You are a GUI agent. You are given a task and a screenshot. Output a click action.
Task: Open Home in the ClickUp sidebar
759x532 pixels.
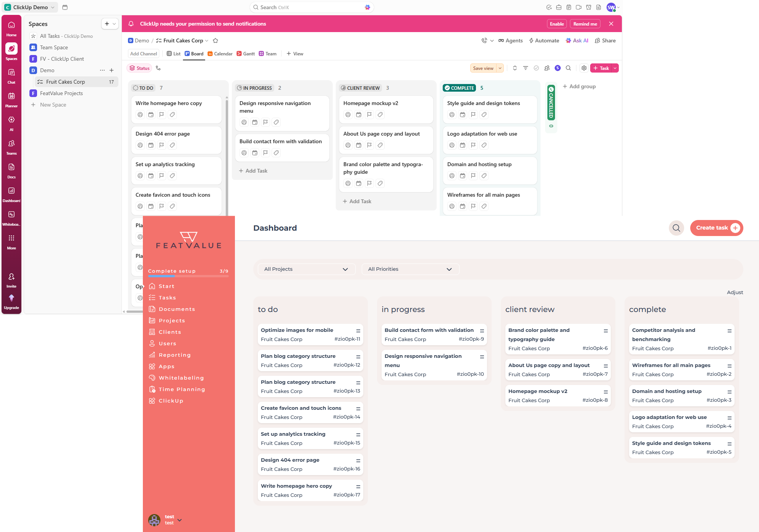click(x=11, y=29)
